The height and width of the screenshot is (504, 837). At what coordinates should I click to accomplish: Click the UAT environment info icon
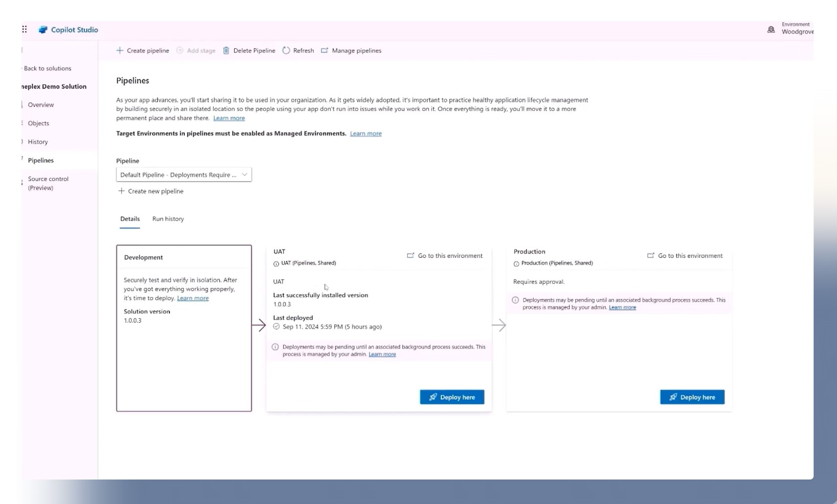pos(276,264)
